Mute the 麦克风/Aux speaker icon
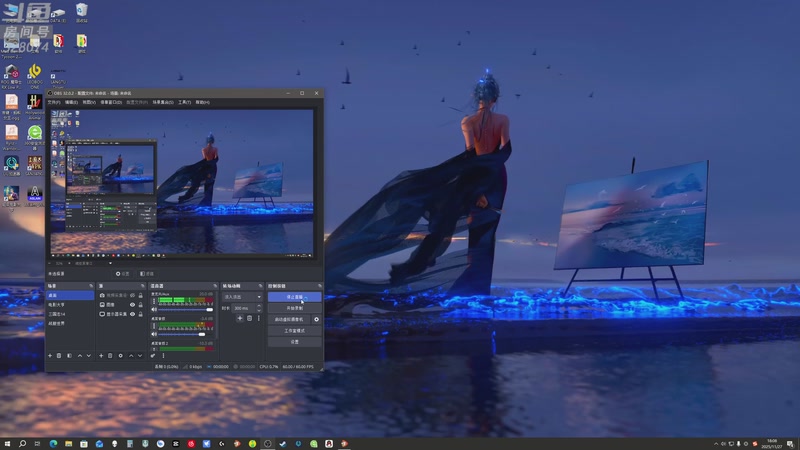Image resolution: width=800 pixels, height=450 pixels. click(x=154, y=309)
